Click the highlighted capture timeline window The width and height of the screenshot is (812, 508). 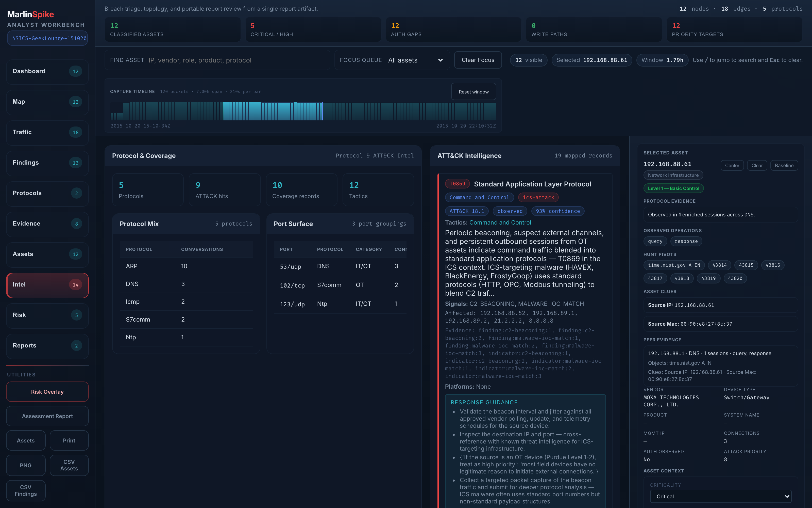(x=273, y=111)
